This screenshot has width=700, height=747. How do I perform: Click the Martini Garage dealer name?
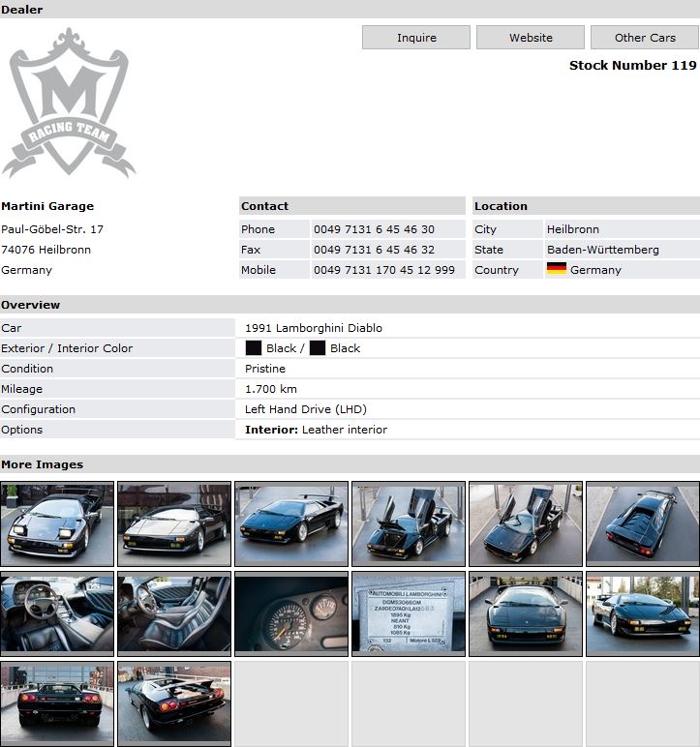coord(47,206)
